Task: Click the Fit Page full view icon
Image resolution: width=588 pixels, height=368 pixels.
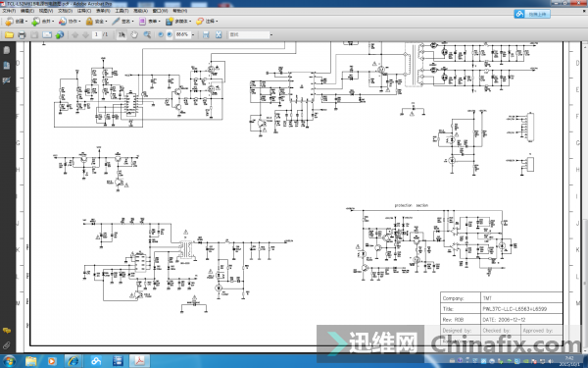Action: (x=219, y=35)
